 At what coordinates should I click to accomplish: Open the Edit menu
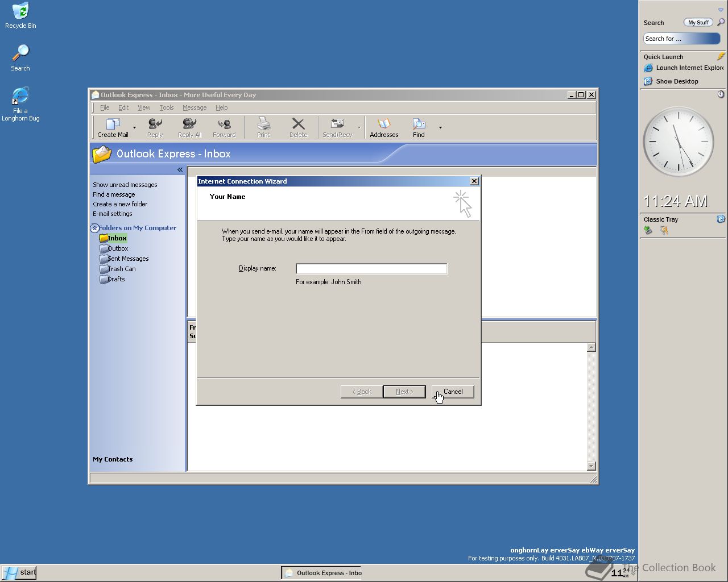tap(123, 107)
